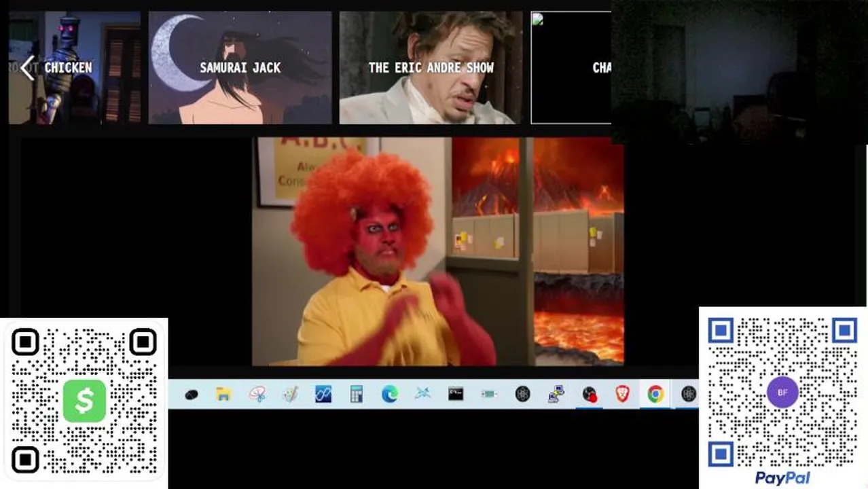Screen dimensions: 868x489
Task: Click the OBS Studio icon with red dot
Action: click(590, 394)
